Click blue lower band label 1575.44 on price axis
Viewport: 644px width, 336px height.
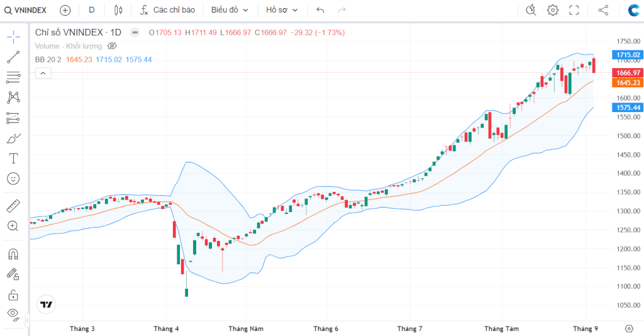pos(628,107)
